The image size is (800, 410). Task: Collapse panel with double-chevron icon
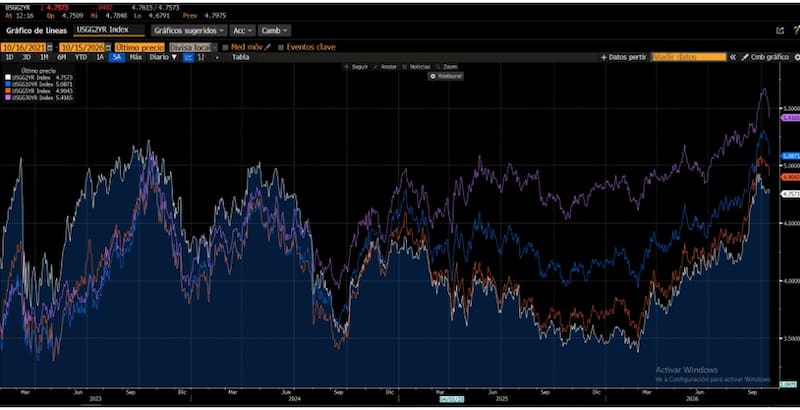point(733,57)
